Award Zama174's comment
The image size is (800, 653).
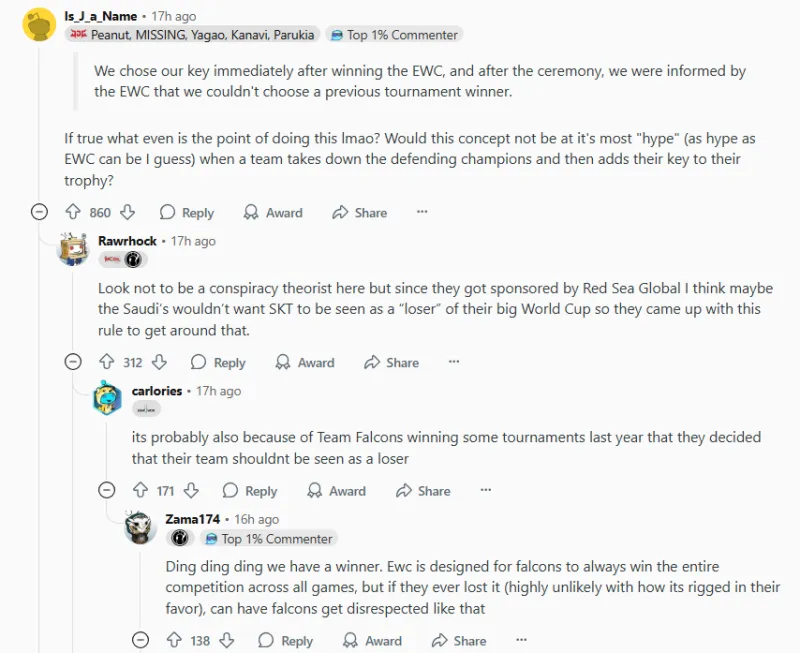(x=373, y=640)
